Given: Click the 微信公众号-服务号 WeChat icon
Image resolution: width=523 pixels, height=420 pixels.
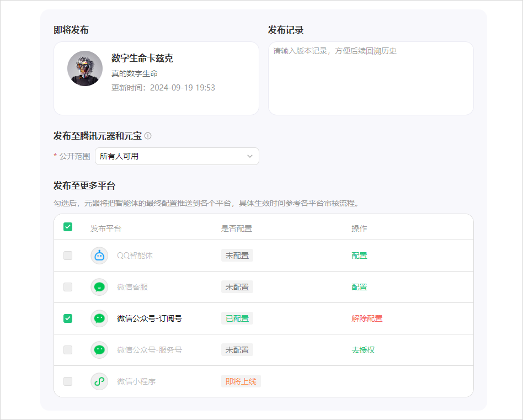Looking at the screenshot, I should point(99,350).
